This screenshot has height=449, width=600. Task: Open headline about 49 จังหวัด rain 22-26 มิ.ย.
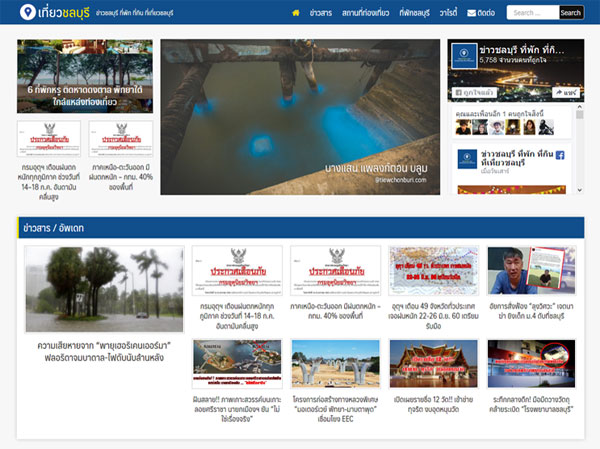434,316
